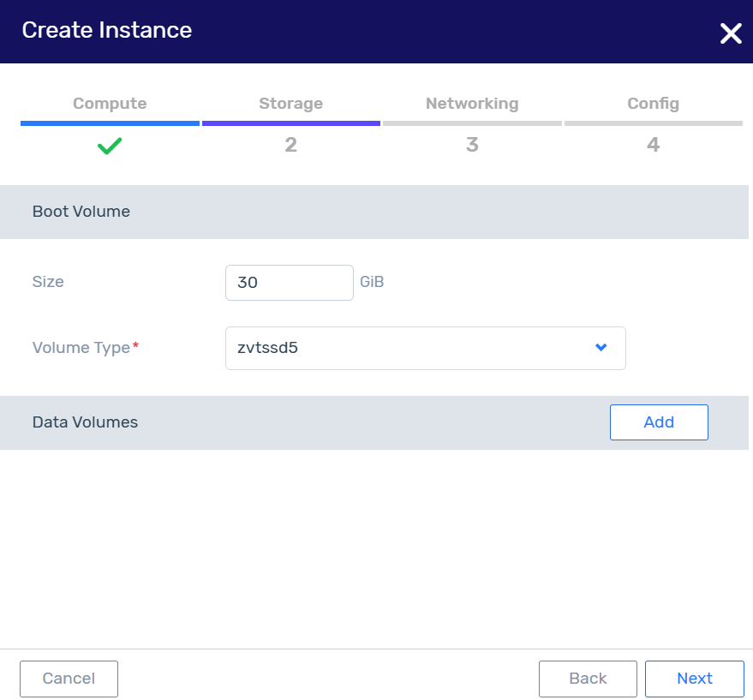The width and height of the screenshot is (753, 700).
Task: Open the Volume Type dropdown showing zvtssd5
Action: 425,347
